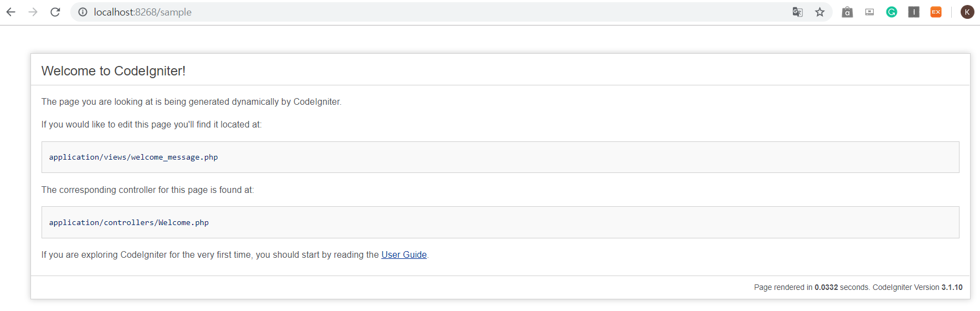
Task: View site information icon in address bar
Action: click(82, 12)
